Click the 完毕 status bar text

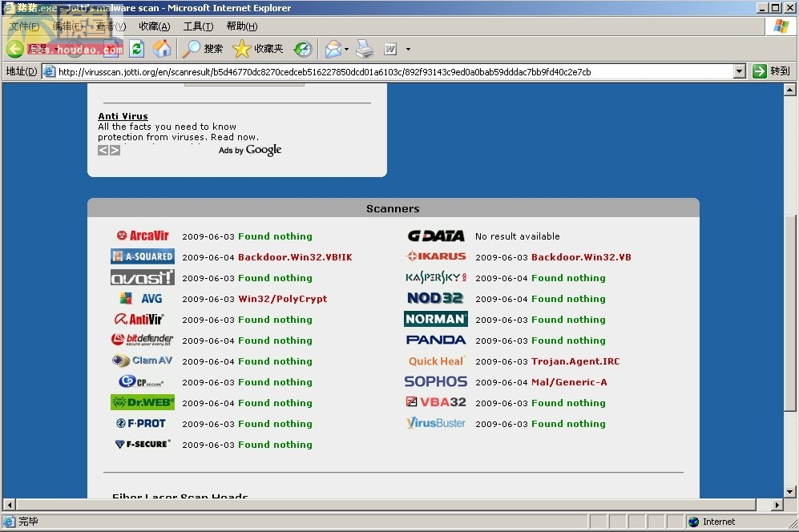click(28, 522)
